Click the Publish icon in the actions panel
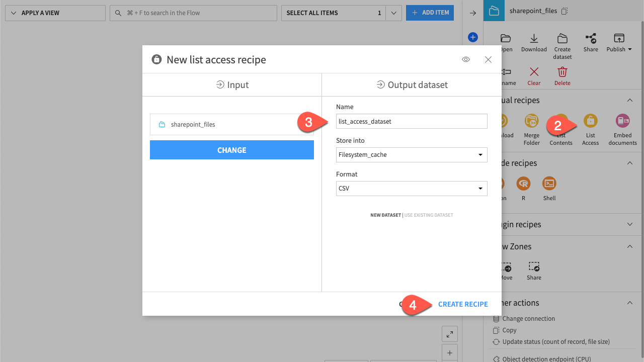The image size is (644, 362). [x=619, y=41]
